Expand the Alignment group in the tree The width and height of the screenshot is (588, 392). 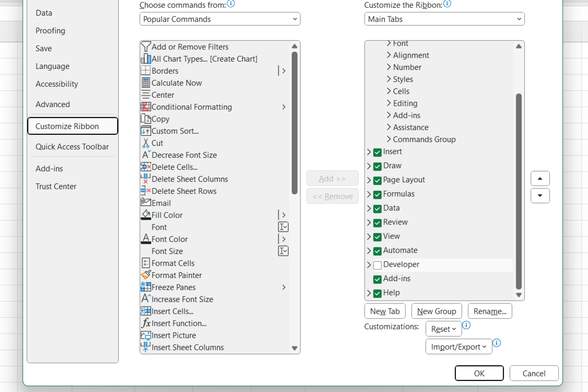point(389,55)
